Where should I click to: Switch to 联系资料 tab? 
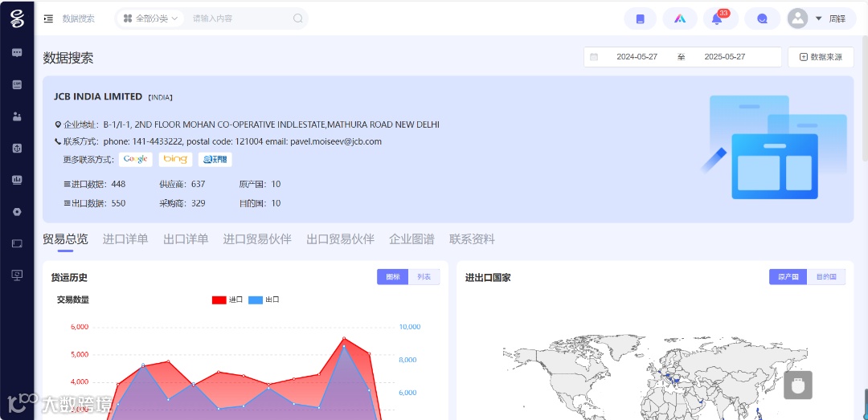(473, 239)
